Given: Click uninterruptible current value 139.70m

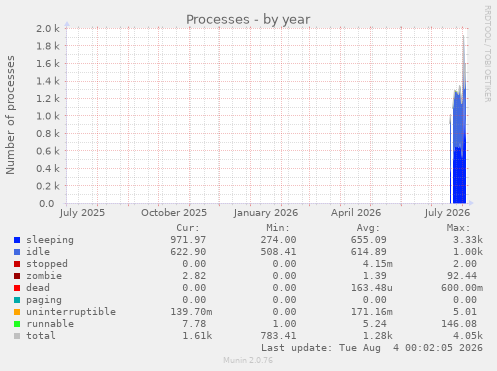Looking at the screenshot, I should pyautogui.click(x=191, y=312).
